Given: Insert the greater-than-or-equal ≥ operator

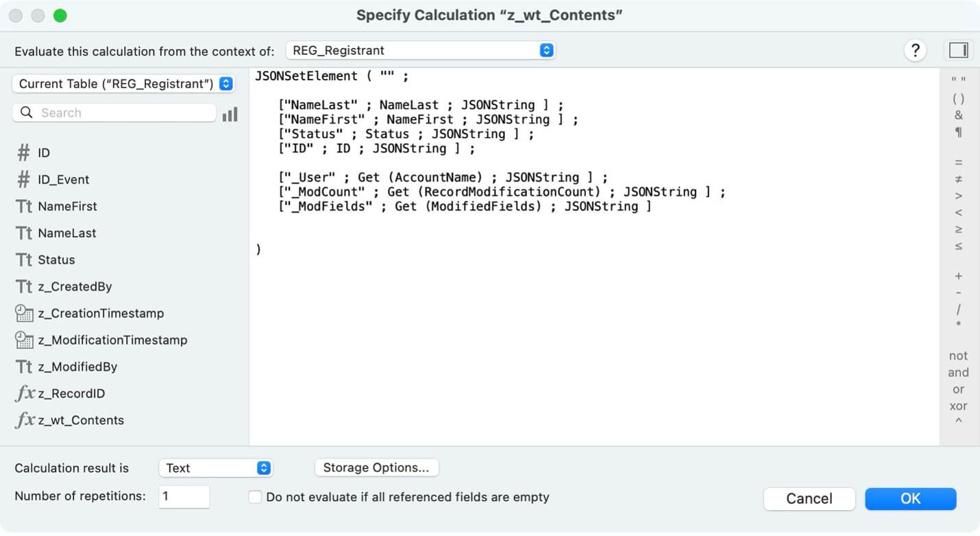Looking at the screenshot, I should (x=958, y=229).
